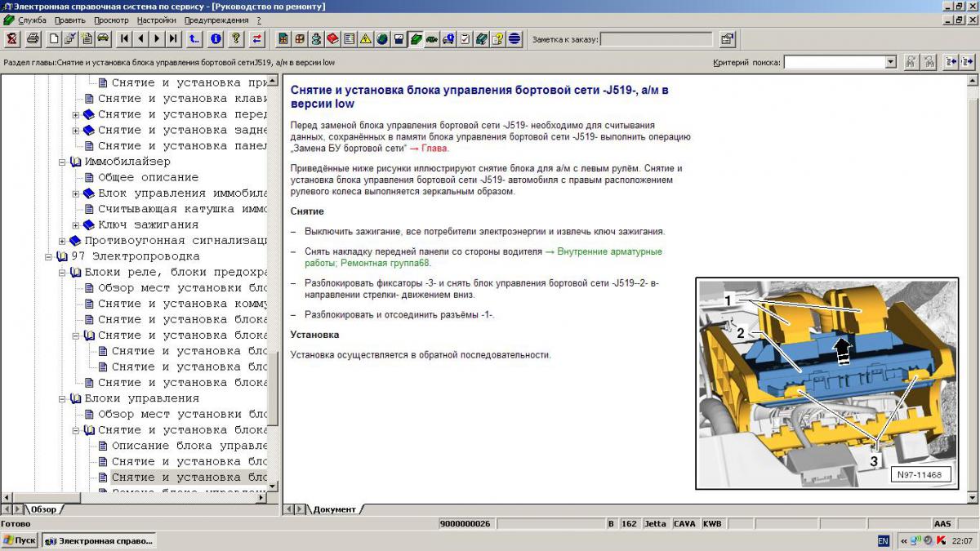Open the Просмотр menu
980x551 pixels.
coord(111,20)
